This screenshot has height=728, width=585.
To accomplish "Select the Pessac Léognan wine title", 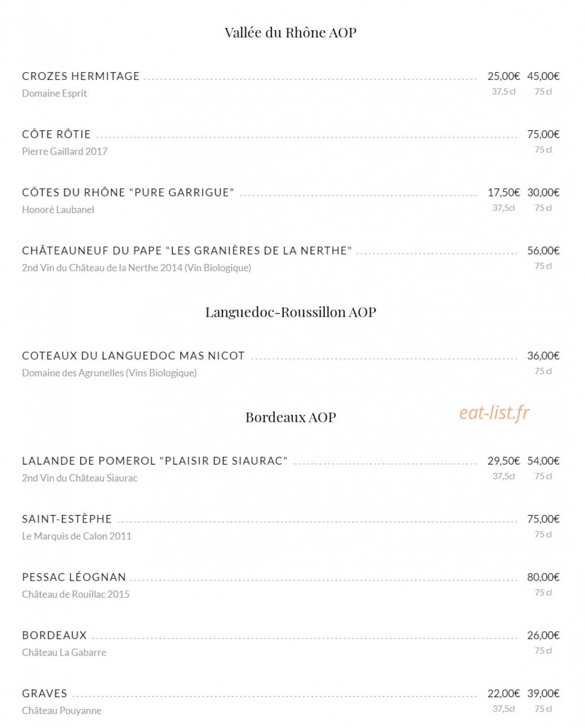I will pos(74,577).
